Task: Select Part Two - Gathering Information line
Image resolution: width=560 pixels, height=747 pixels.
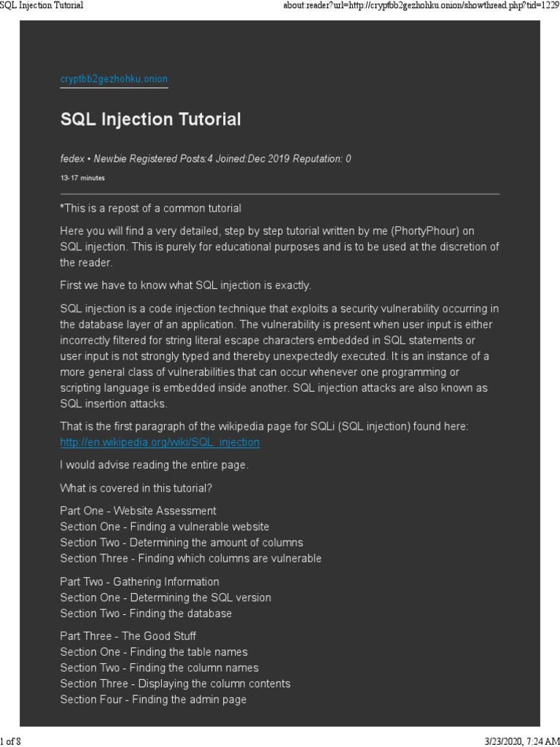Action: pos(139,581)
